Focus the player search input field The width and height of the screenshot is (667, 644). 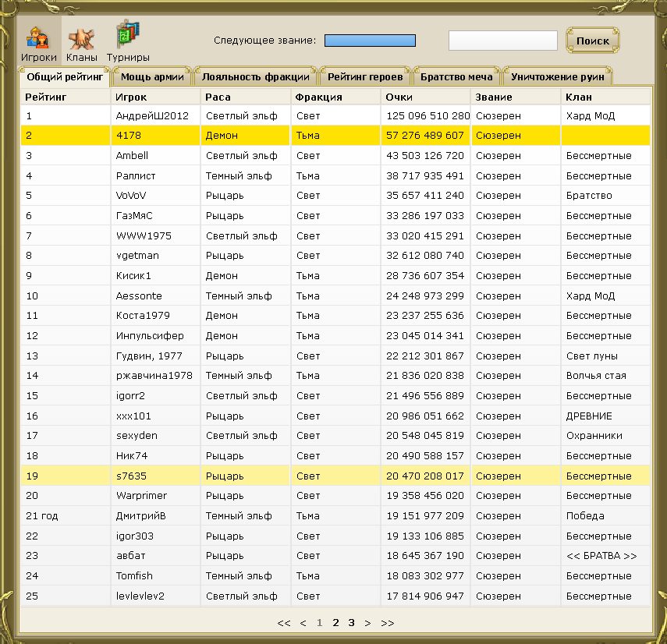coord(503,41)
